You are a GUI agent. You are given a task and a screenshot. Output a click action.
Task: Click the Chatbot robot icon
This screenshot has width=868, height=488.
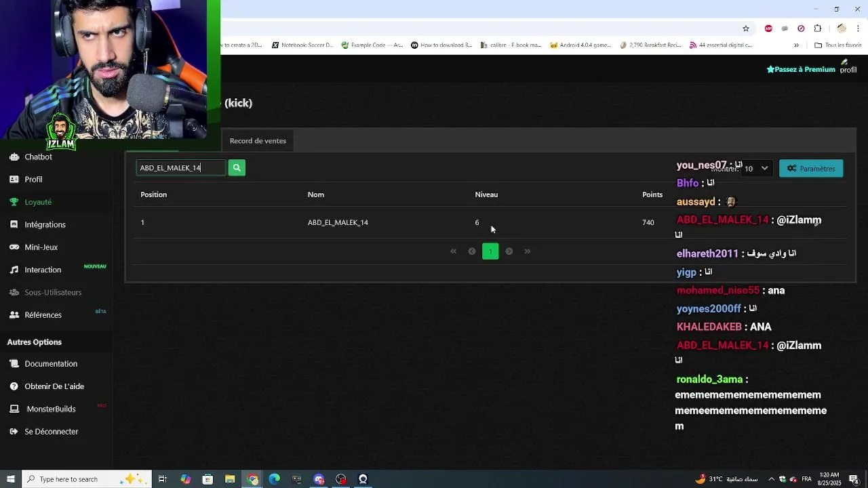[14, 157]
